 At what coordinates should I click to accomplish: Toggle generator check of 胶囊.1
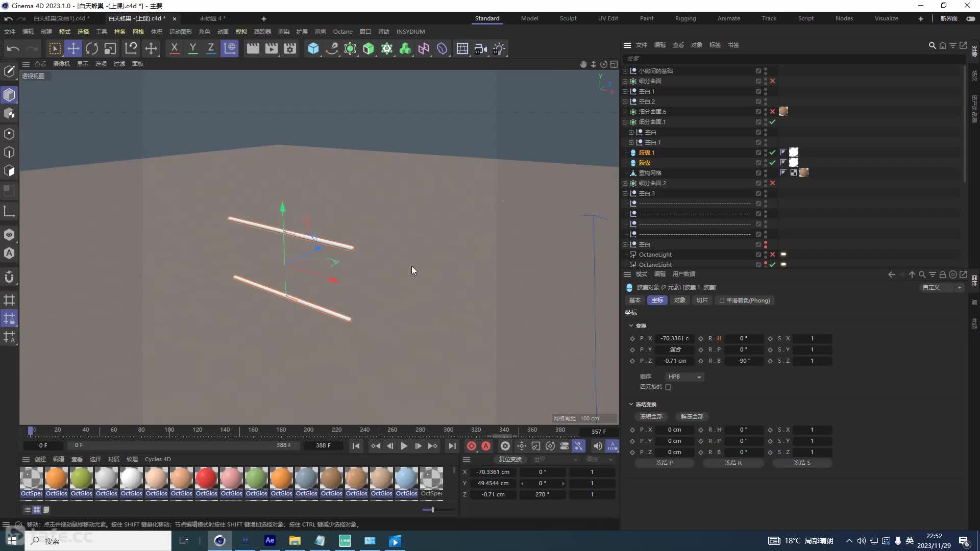click(772, 153)
